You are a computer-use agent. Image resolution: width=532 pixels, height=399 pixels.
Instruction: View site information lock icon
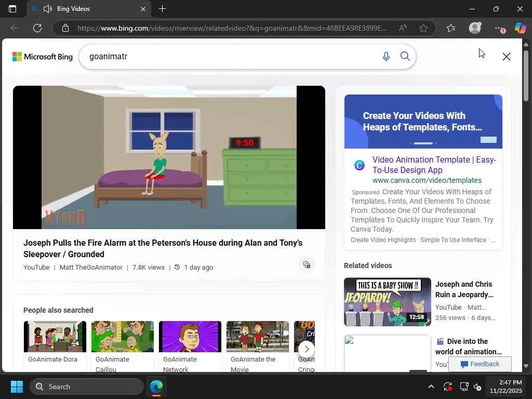coord(65,28)
